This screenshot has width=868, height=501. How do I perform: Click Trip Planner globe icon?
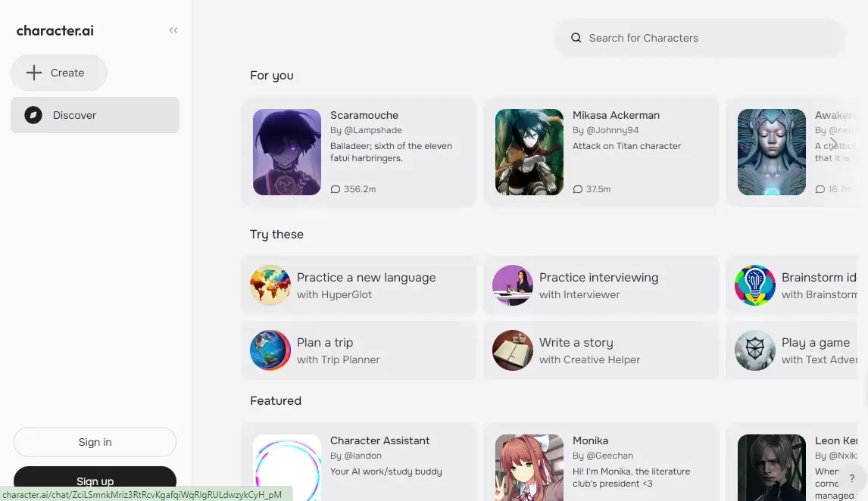(x=270, y=350)
